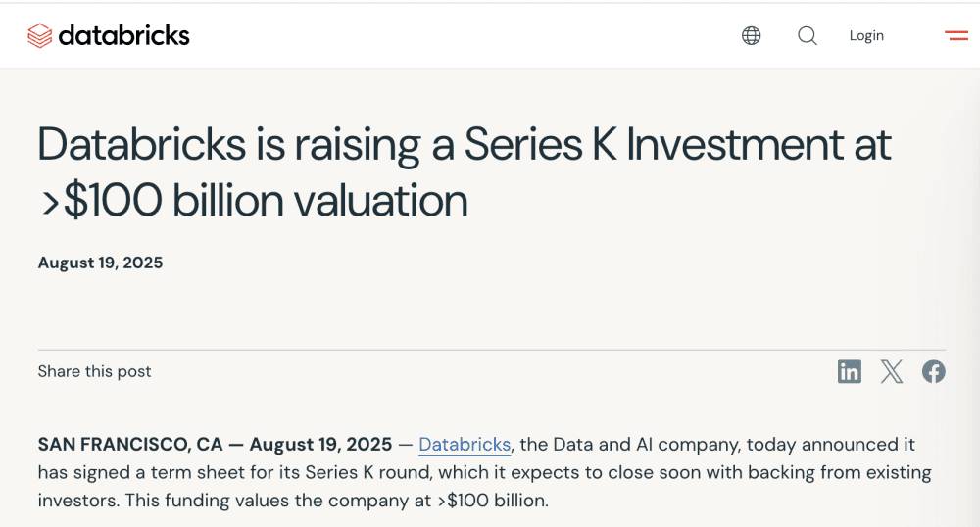Open the red hamburger navigation menu

[x=956, y=36]
